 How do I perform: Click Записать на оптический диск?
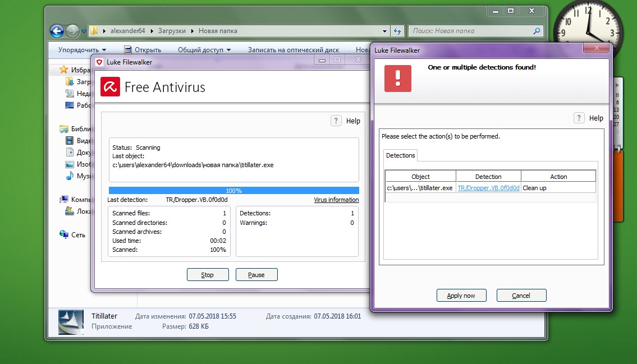point(294,50)
